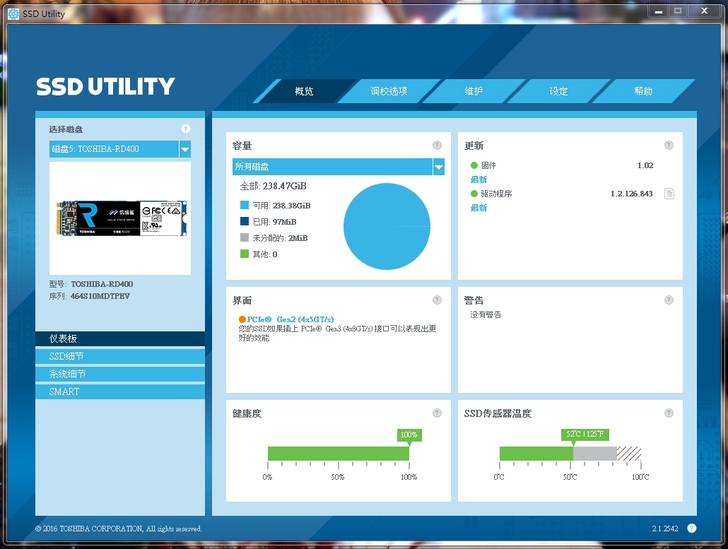Open the TOSHIBA-RD400 disk combo box

tap(120, 149)
